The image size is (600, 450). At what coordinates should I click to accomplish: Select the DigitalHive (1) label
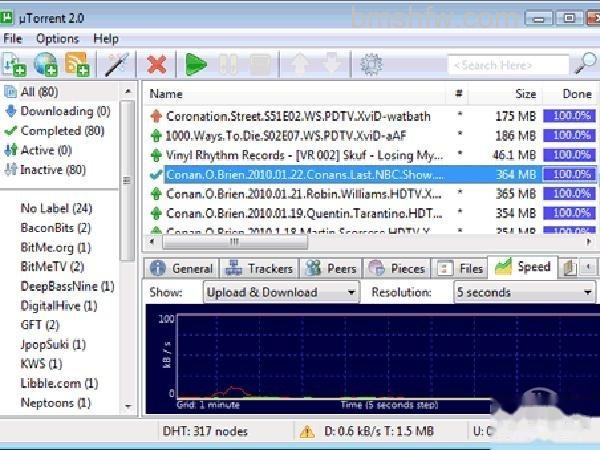pyautogui.click(x=59, y=306)
